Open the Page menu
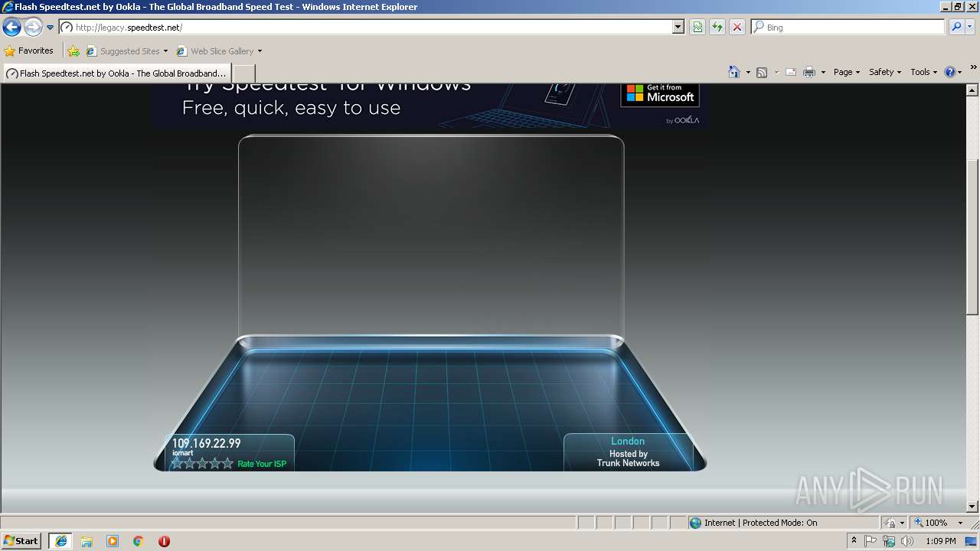This screenshot has height=551, width=980. (x=846, y=72)
